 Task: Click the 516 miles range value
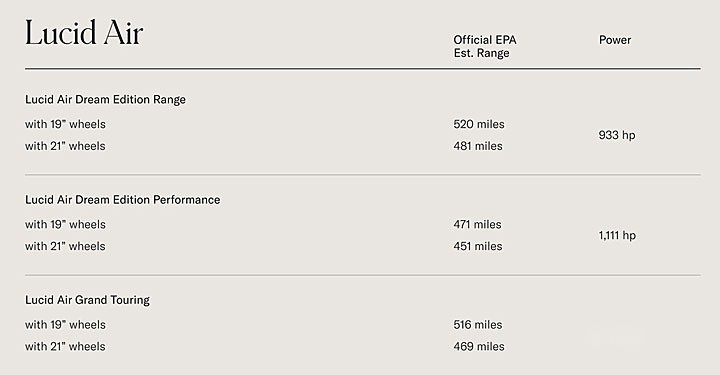pos(478,325)
